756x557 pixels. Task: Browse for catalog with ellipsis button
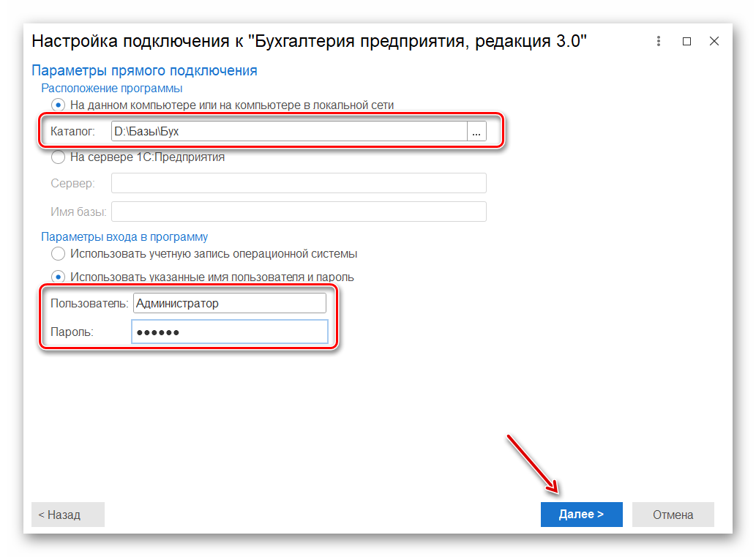tap(476, 131)
